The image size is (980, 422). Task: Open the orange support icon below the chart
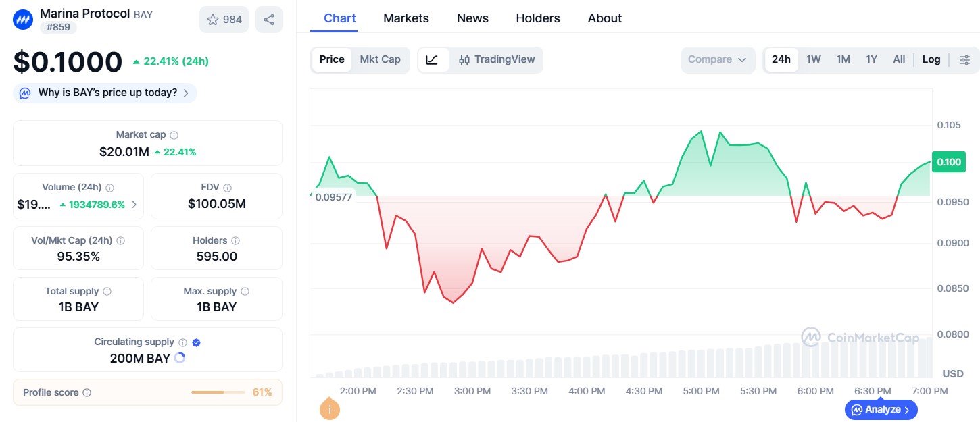329,409
